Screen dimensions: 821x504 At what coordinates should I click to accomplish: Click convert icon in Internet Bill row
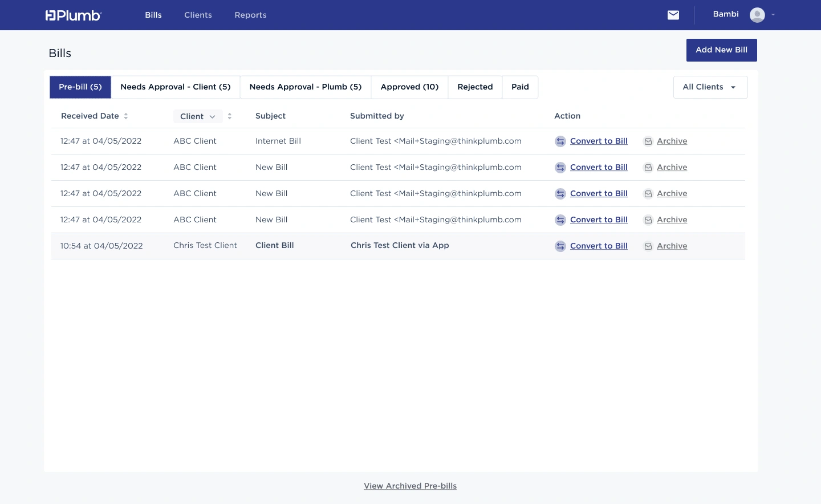tap(560, 141)
